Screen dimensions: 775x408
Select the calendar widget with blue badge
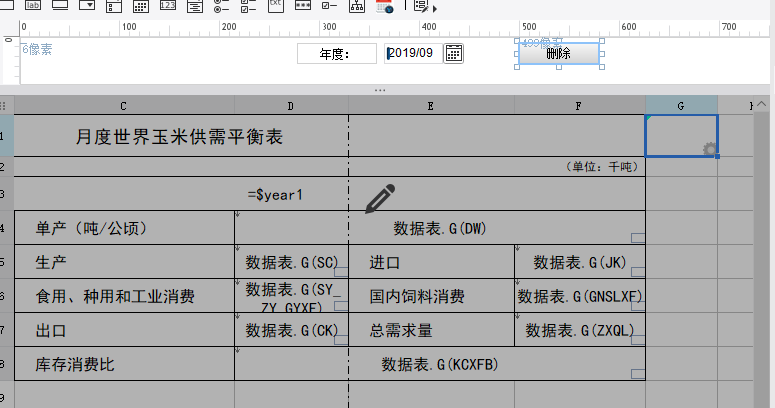click(384, 6)
